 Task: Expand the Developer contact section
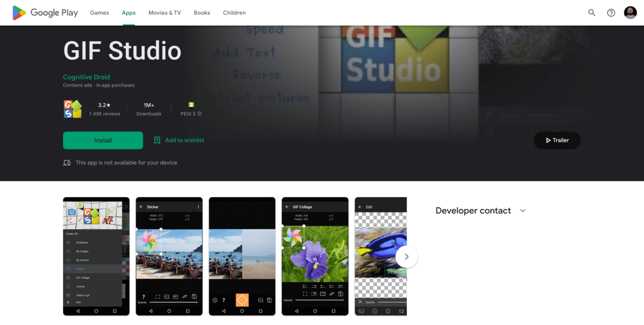(522, 210)
